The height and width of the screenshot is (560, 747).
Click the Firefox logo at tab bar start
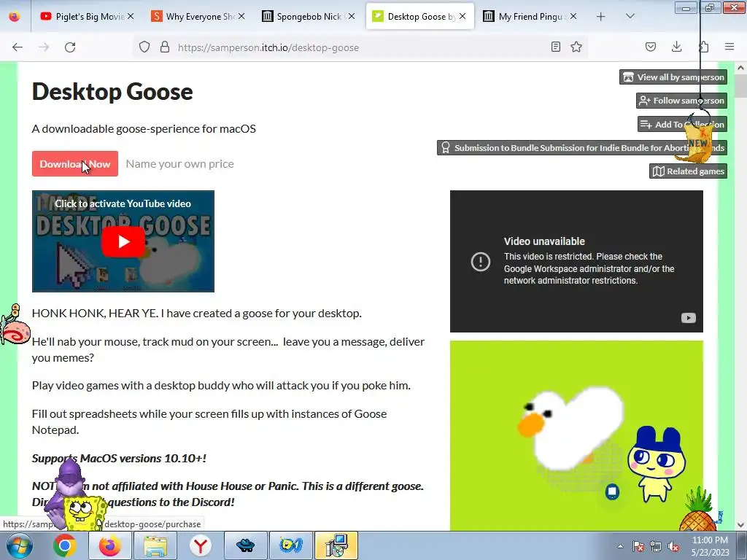[x=15, y=17]
